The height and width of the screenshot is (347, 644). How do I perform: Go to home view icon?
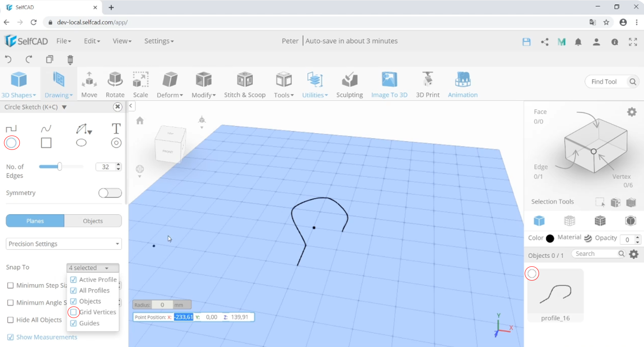click(x=140, y=120)
